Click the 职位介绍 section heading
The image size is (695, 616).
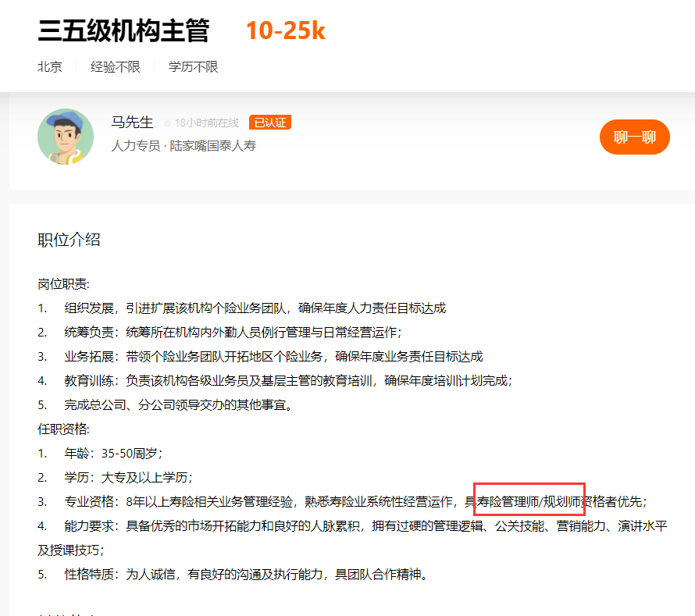coord(69,240)
